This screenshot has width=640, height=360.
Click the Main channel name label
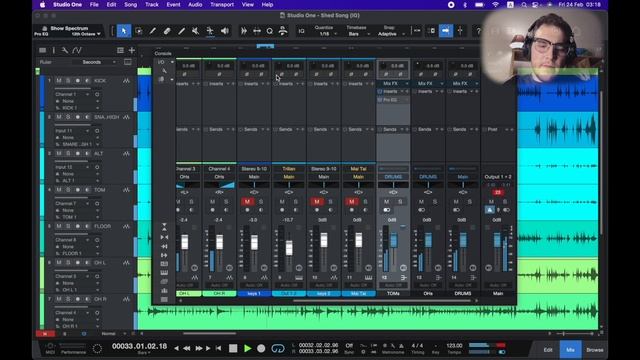[498, 293]
